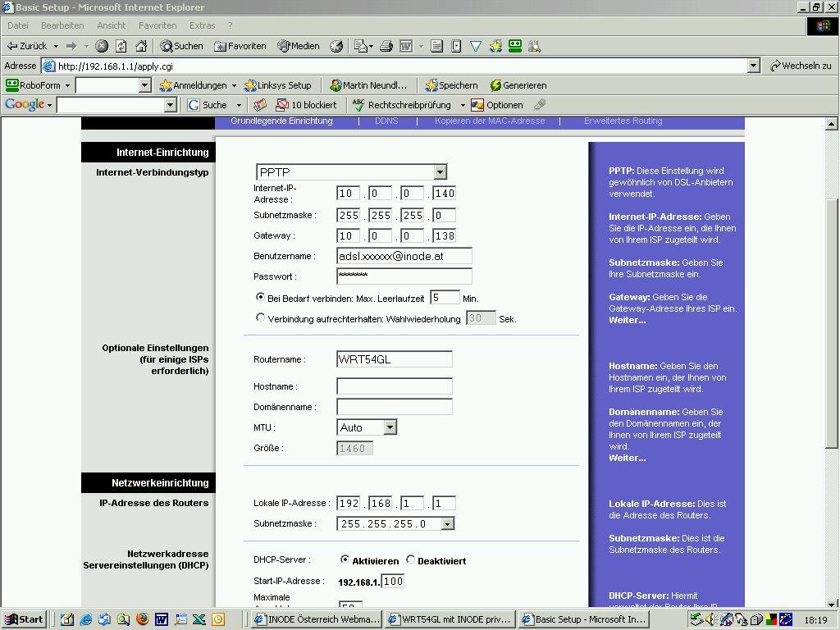
Task: Launch Excel from the quick launch bar
Action: pos(199,619)
